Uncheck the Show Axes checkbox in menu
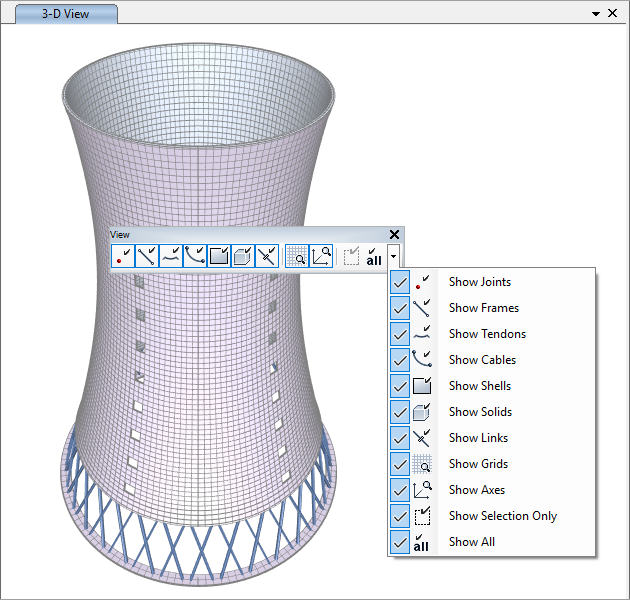 tap(400, 490)
